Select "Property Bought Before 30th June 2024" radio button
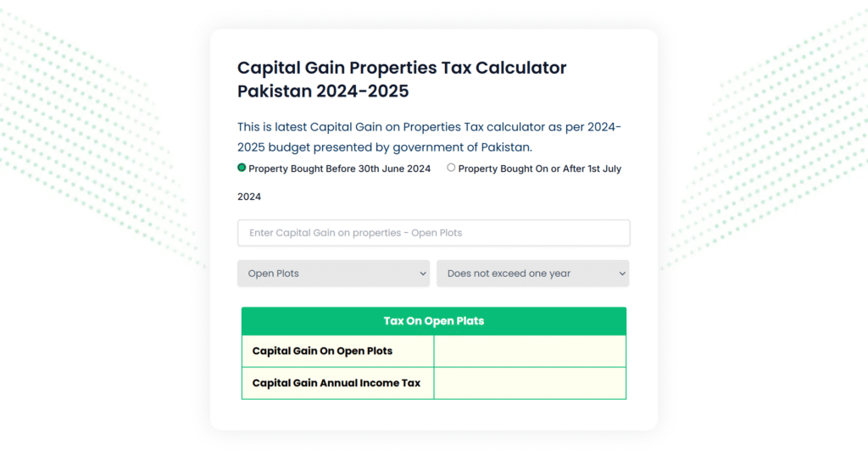The image size is (868, 459). [242, 168]
